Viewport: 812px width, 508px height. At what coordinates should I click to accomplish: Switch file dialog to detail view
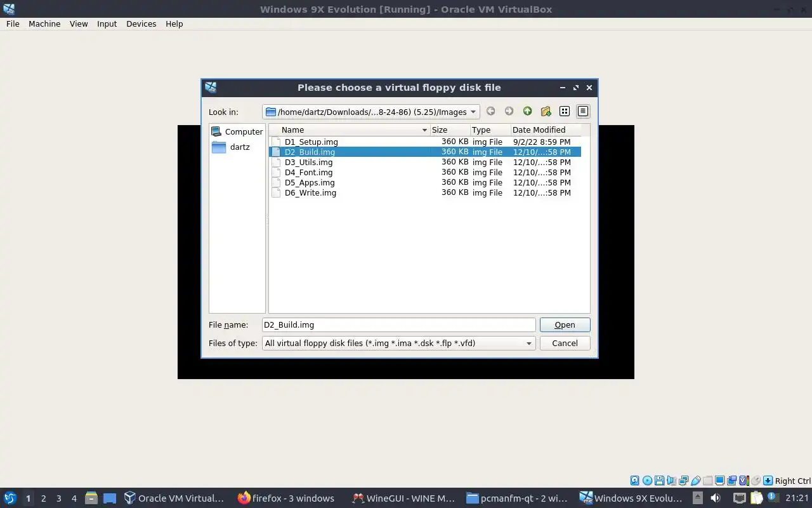click(x=582, y=111)
